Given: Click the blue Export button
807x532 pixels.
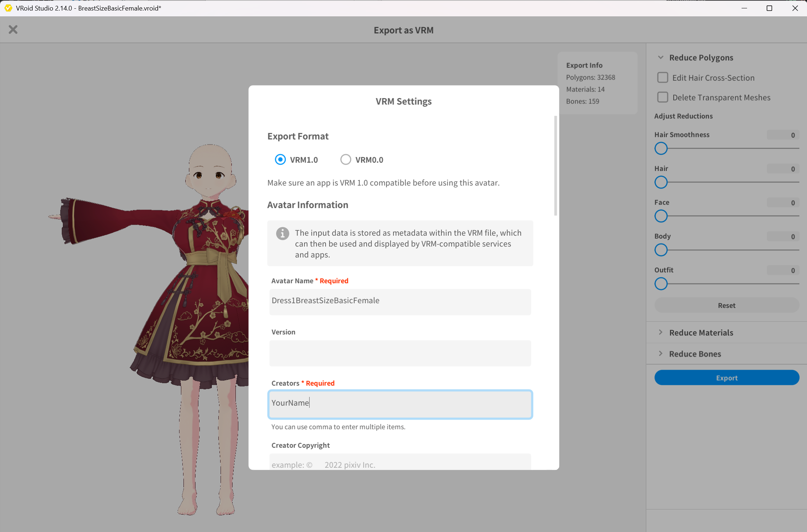Looking at the screenshot, I should coord(727,378).
